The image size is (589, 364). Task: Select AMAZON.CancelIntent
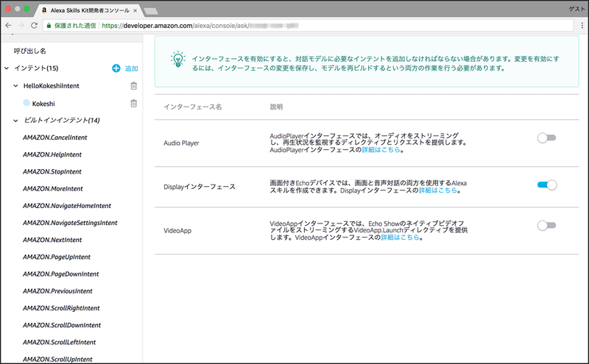tap(54, 138)
